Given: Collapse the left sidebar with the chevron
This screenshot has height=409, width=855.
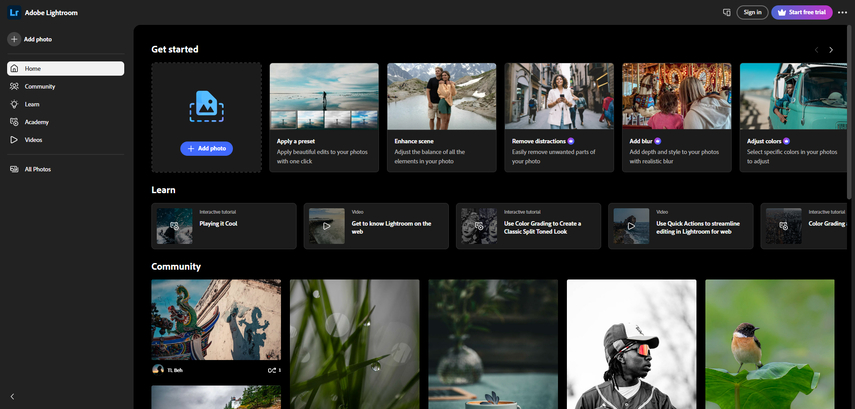Looking at the screenshot, I should click(12, 397).
